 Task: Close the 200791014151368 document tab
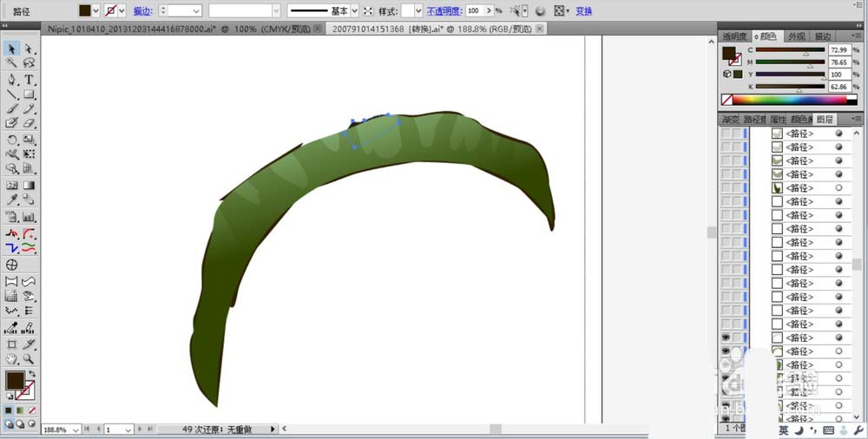pos(539,29)
